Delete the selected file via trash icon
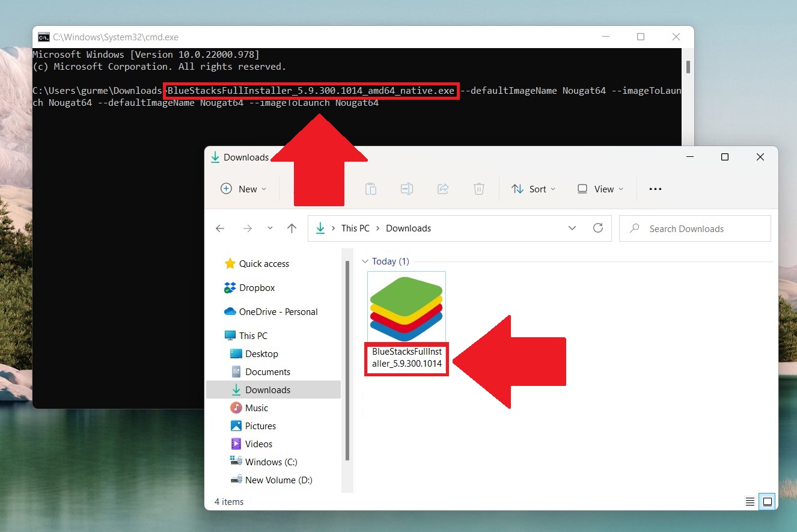This screenshot has height=532, width=797. pos(479,189)
